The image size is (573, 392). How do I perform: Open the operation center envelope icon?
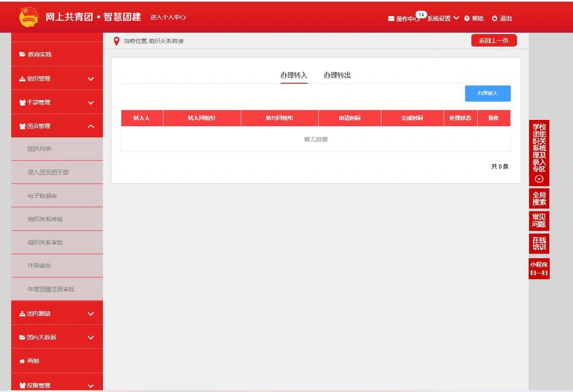pyautogui.click(x=391, y=18)
